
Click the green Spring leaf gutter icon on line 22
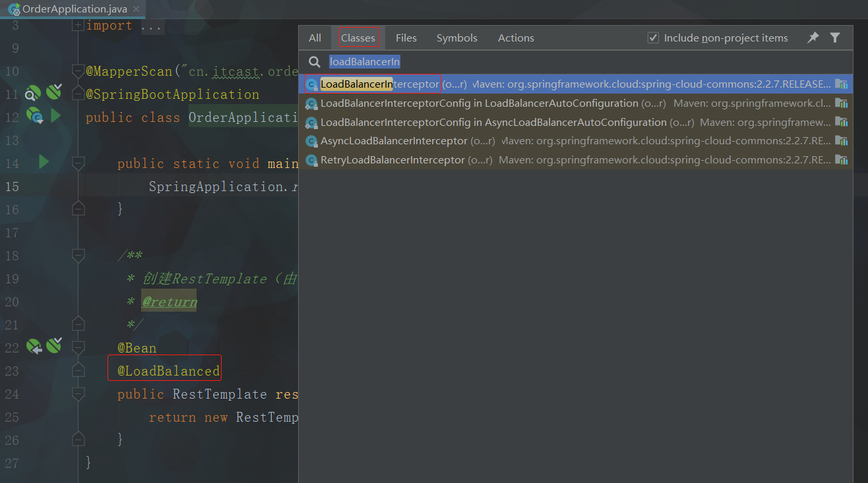click(54, 345)
